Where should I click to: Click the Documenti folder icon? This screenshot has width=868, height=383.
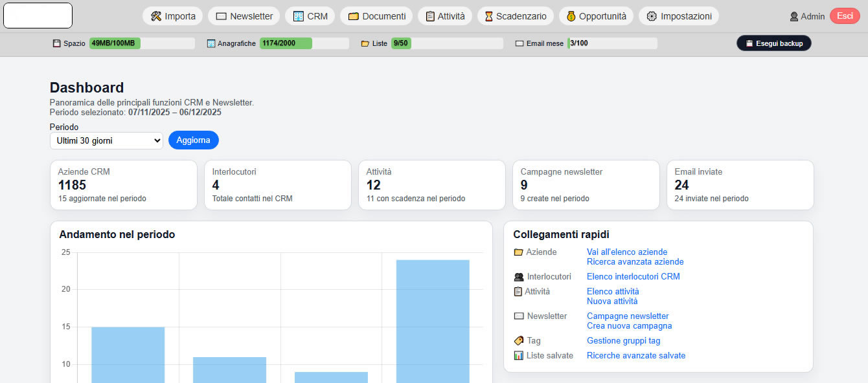(x=354, y=16)
